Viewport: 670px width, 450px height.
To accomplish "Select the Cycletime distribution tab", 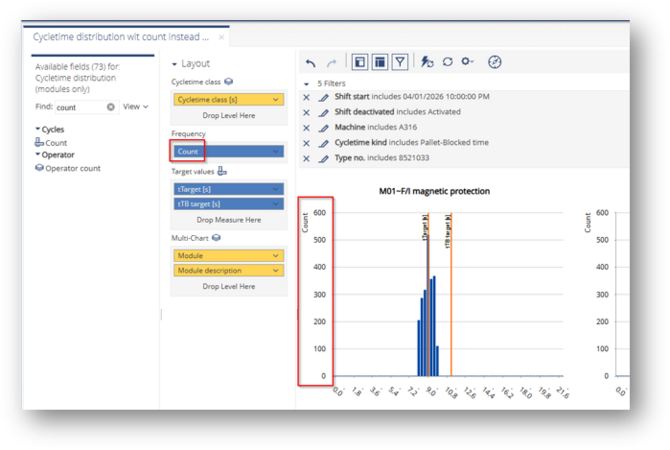I will coord(121,37).
